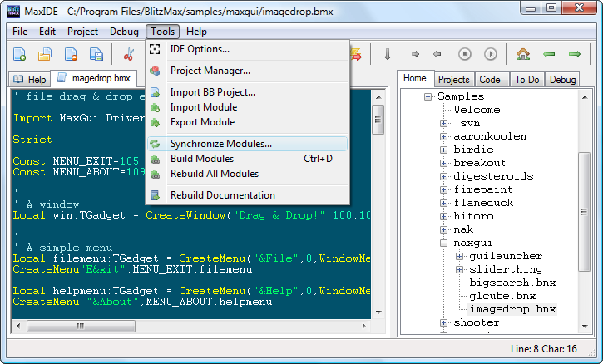Expand the sliderthing subfolder
Viewport: 603px width, 364px height.
[459, 269]
